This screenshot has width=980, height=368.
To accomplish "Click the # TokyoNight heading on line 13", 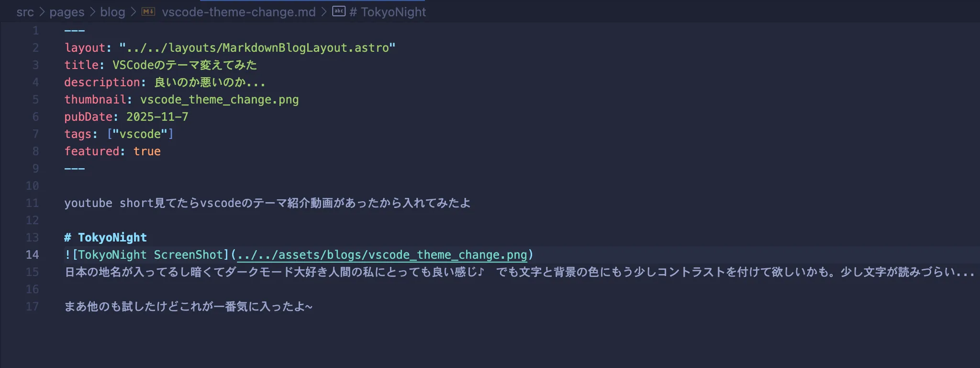I will pyautogui.click(x=105, y=237).
